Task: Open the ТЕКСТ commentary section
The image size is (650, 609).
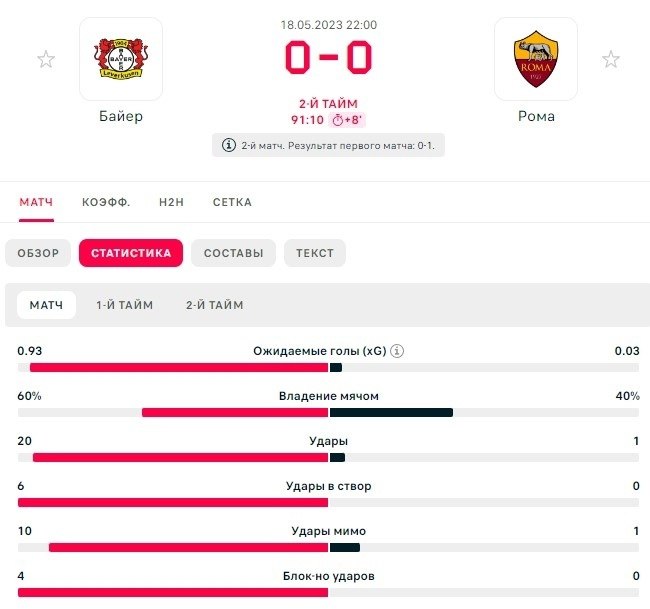Action: coord(315,253)
